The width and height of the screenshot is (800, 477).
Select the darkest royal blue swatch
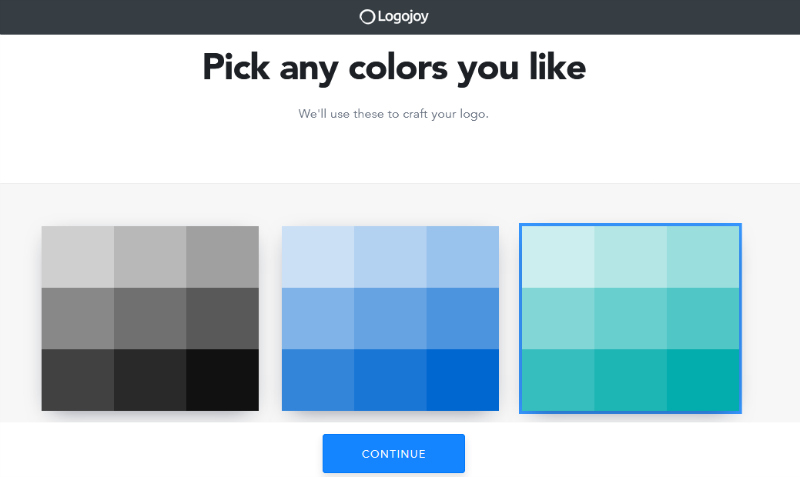462,379
